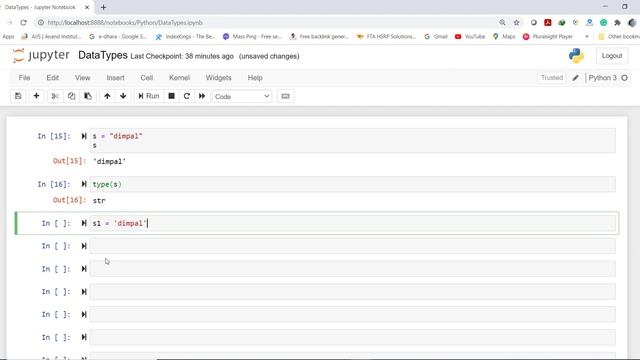Open the cell type Code dropdown
The height and width of the screenshot is (360, 640).
[242, 97]
